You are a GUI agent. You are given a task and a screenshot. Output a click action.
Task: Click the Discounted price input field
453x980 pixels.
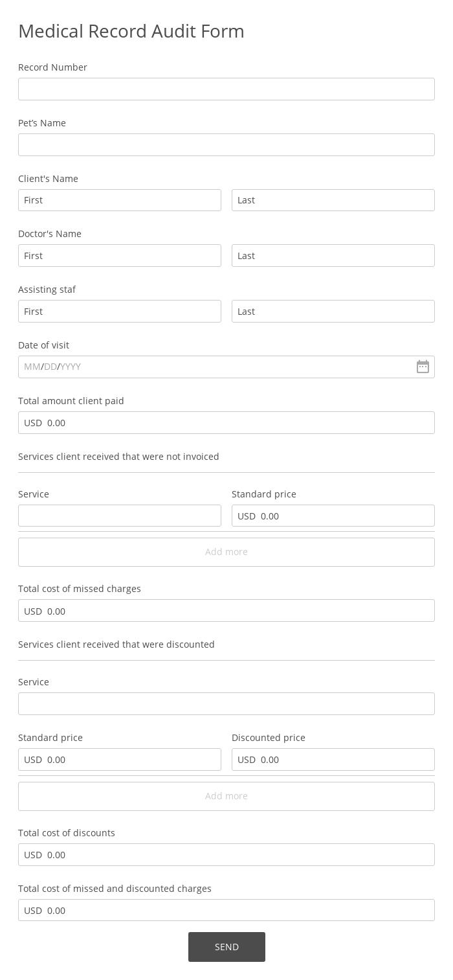pos(333,759)
